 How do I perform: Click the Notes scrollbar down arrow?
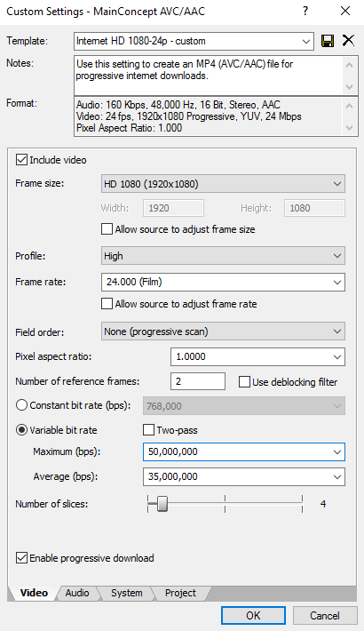350,87
